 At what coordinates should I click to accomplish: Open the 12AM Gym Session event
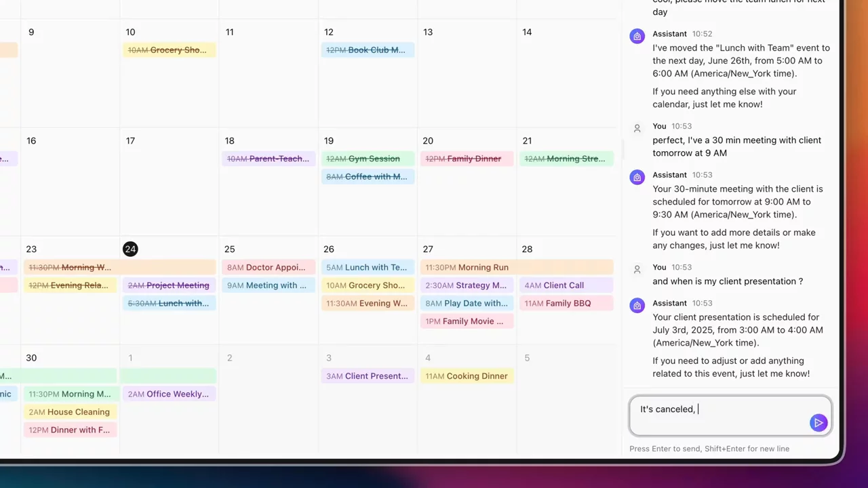(368, 159)
